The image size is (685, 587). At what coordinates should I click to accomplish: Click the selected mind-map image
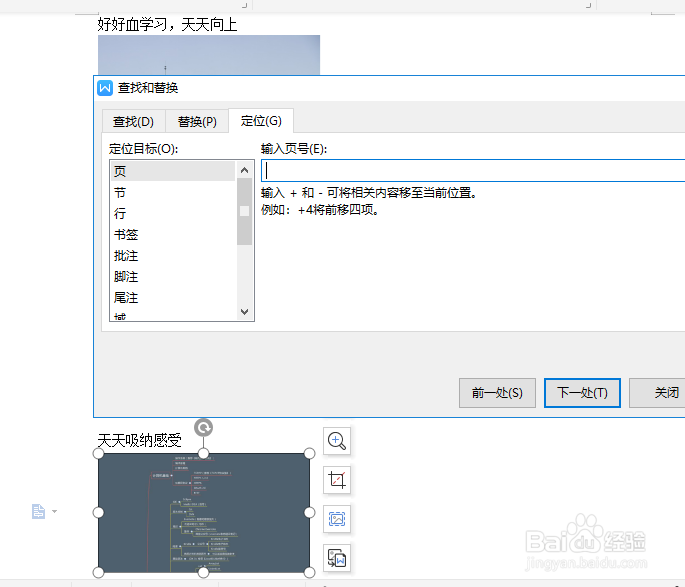[204, 513]
